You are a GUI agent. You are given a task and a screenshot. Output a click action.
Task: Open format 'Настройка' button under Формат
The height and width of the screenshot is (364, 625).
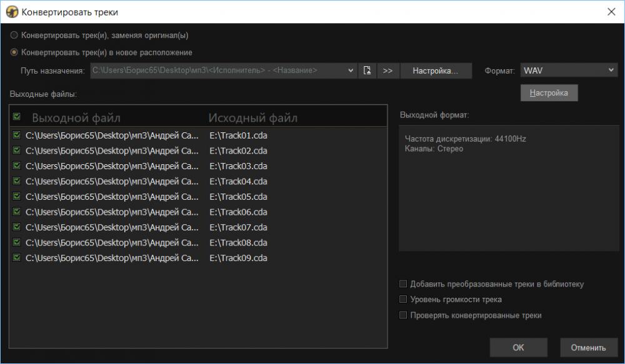click(x=549, y=93)
